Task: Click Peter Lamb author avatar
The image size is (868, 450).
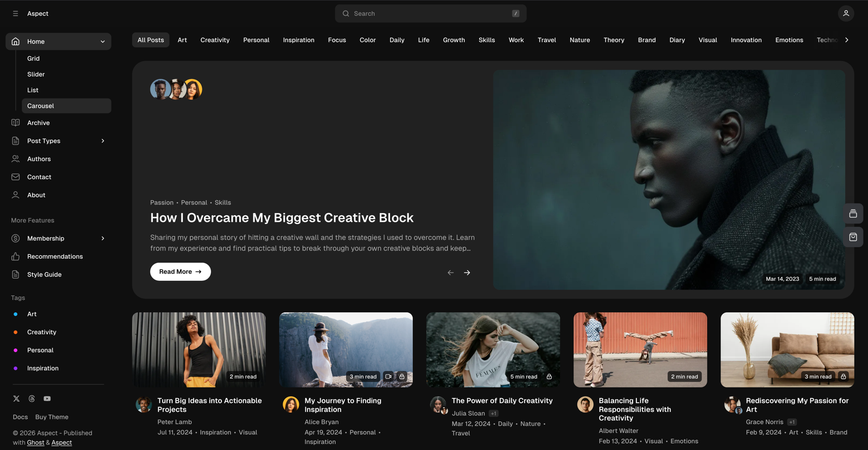Action: pyautogui.click(x=144, y=404)
